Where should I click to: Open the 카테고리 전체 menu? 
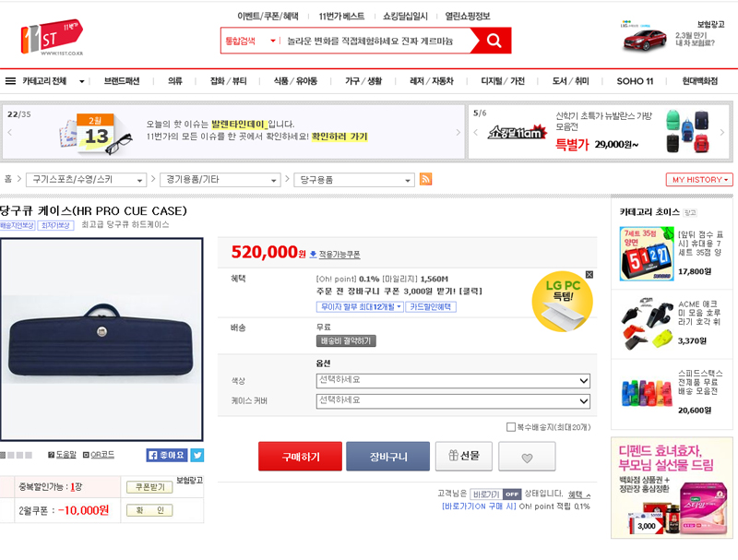44,81
